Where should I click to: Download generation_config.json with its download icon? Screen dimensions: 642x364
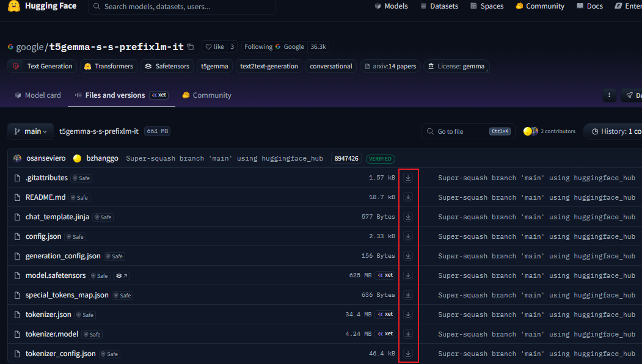pyautogui.click(x=408, y=256)
